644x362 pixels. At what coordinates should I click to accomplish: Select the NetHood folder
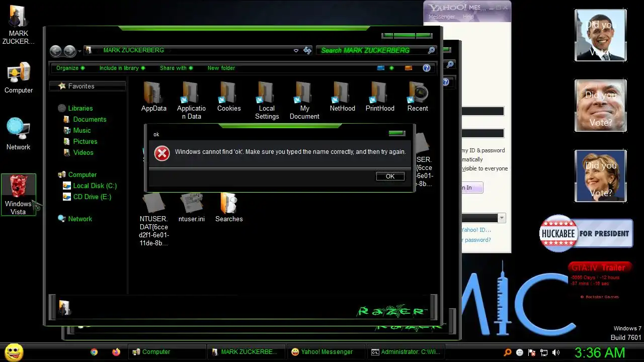click(342, 97)
